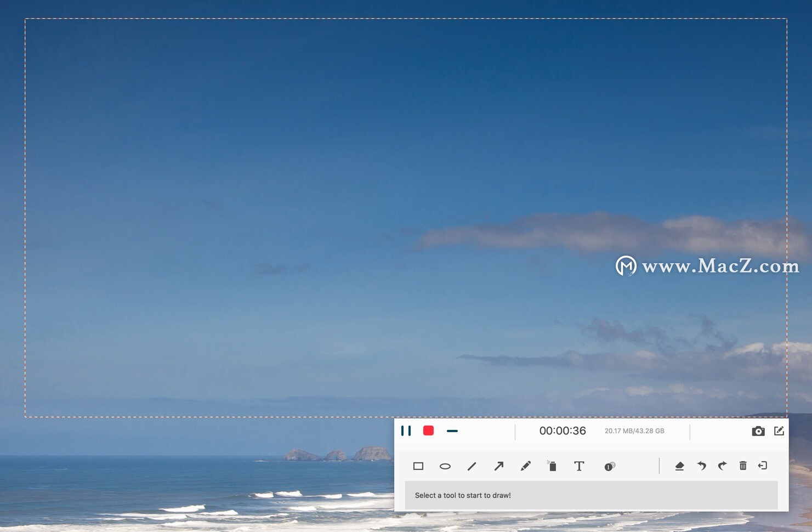
Task: Redo the last annotation
Action: tap(722, 466)
